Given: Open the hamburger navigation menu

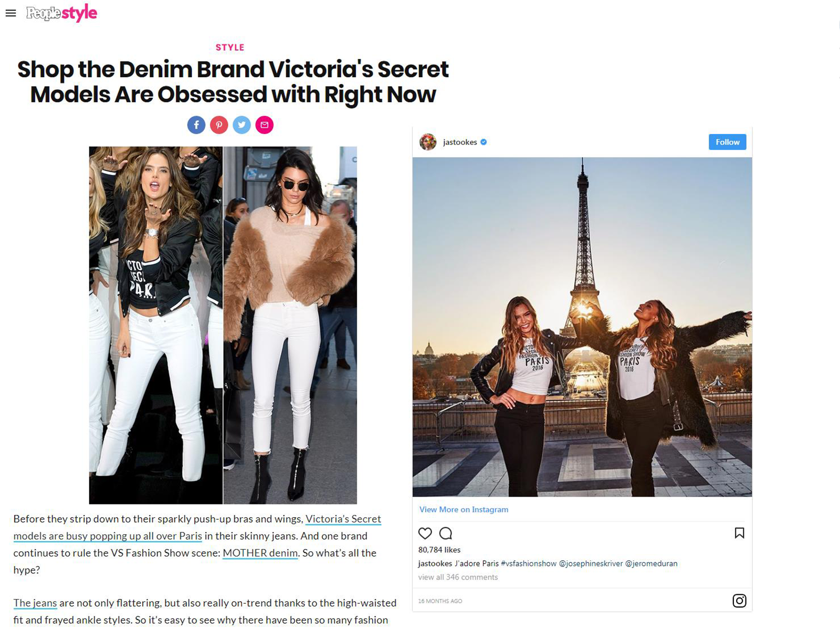Looking at the screenshot, I should pos(10,13).
